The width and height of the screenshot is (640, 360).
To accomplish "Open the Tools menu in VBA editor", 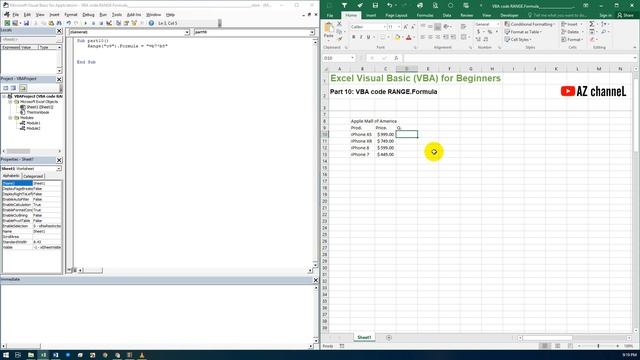I will tap(117, 15).
